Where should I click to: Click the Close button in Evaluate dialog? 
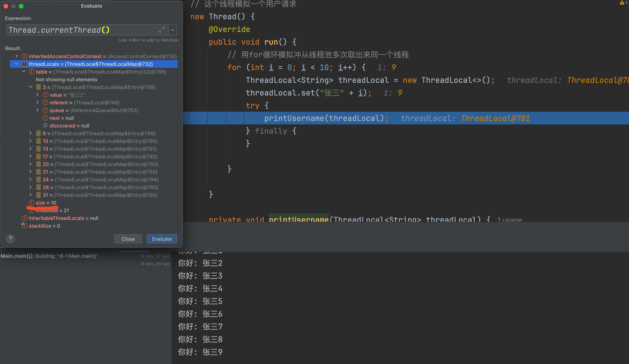[x=128, y=239]
